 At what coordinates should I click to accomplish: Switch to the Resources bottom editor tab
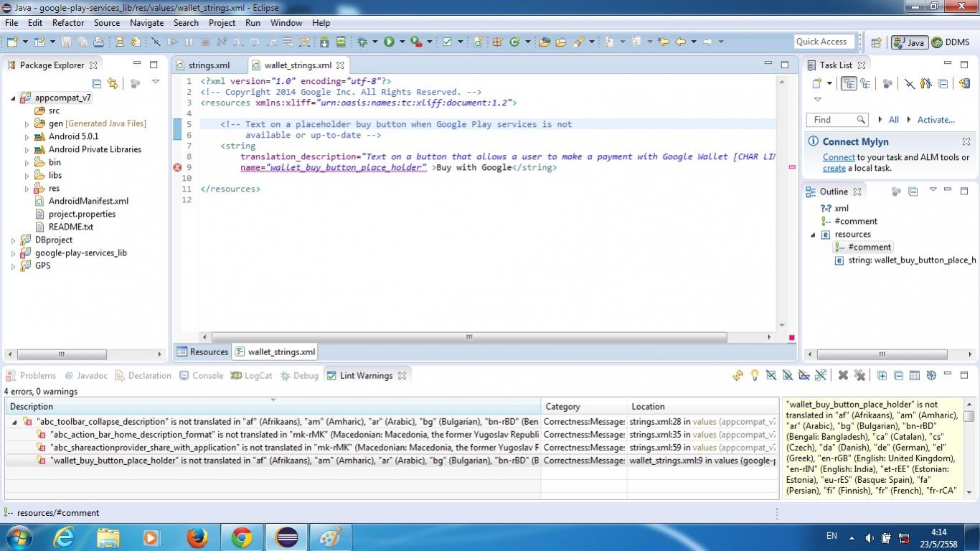[x=202, y=352]
